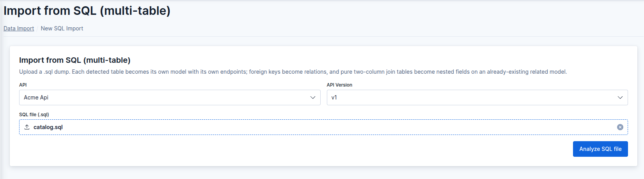Click the Import from SQL card heading
Image resolution: width=644 pixels, height=179 pixels.
point(75,60)
